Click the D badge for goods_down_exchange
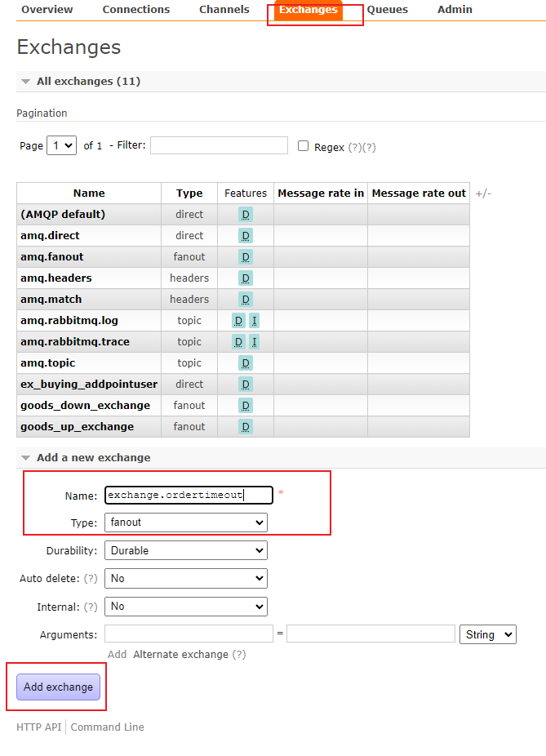This screenshot has width=546, height=756. [x=246, y=406]
